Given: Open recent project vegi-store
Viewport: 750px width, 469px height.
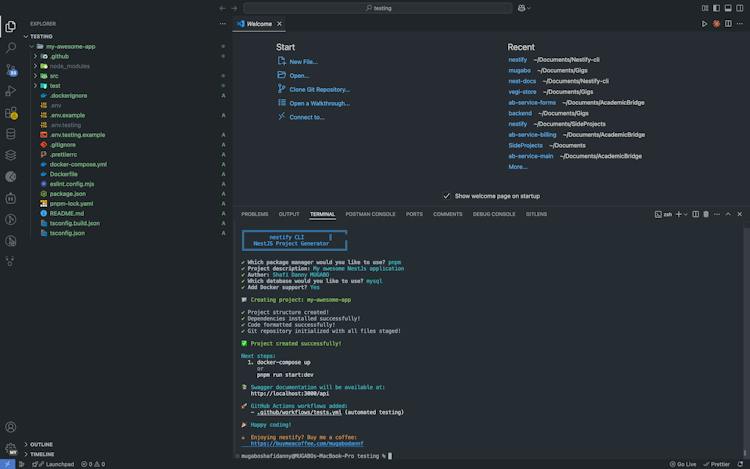Looking at the screenshot, I should [x=522, y=92].
